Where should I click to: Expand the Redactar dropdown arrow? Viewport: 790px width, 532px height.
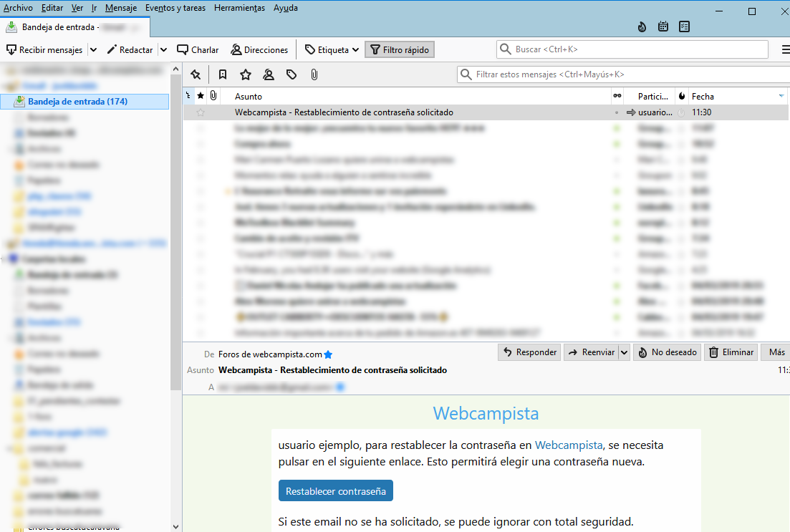(164, 50)
